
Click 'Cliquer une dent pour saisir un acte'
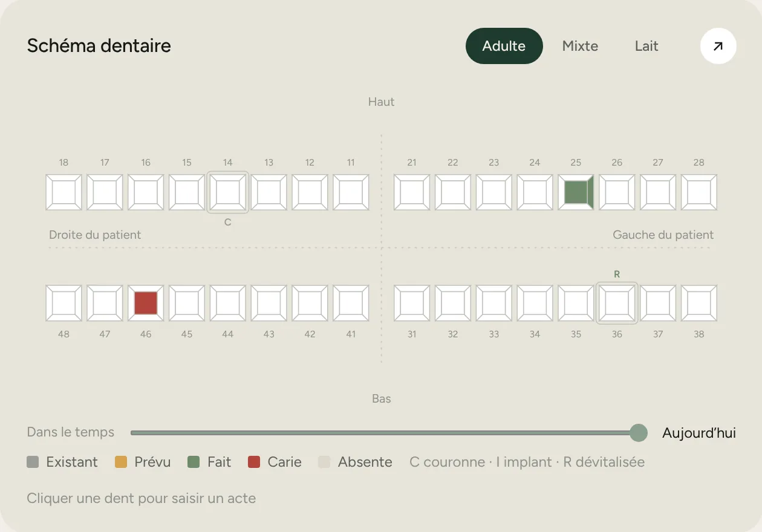click(x=142, y=499)
